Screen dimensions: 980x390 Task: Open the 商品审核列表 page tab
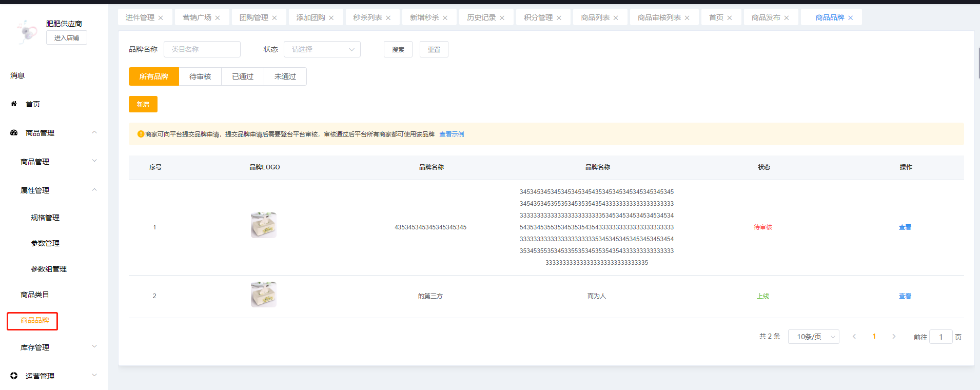[x=659, y=17]
